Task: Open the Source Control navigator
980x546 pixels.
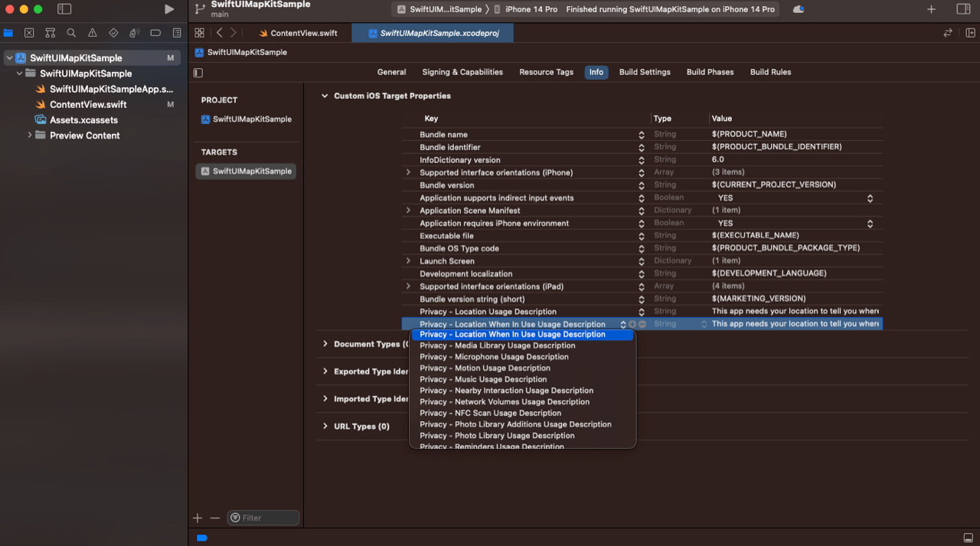Action: coord(29,33)
